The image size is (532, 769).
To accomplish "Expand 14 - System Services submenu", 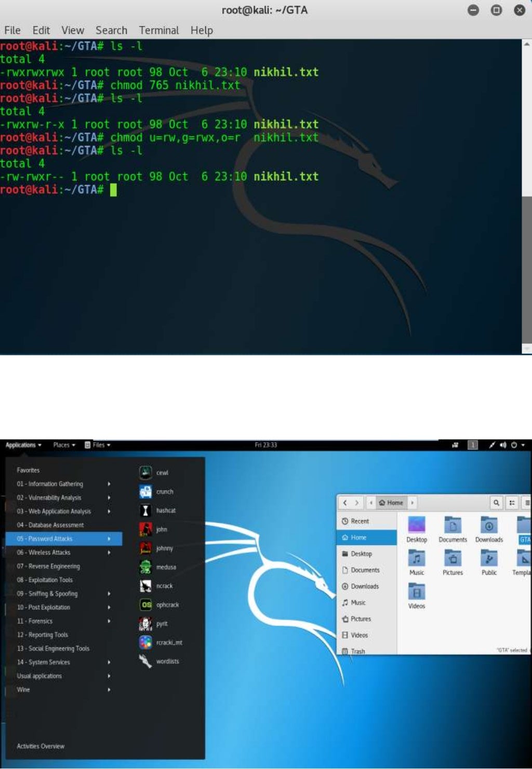I will coord(64,662).
